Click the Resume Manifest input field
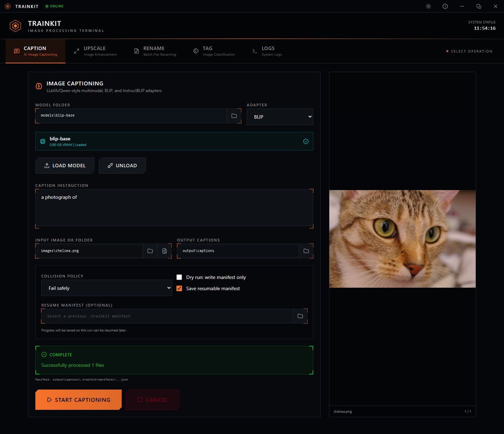 click(x=167, y=316)
